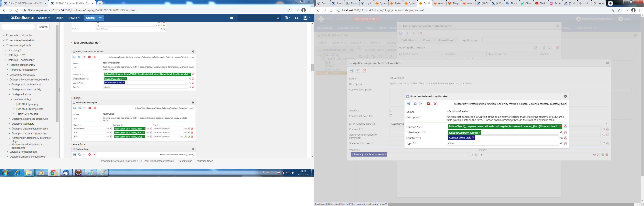Switch to the Form tab in Tool properties
The image size is (644, 206).
[426, 40]
